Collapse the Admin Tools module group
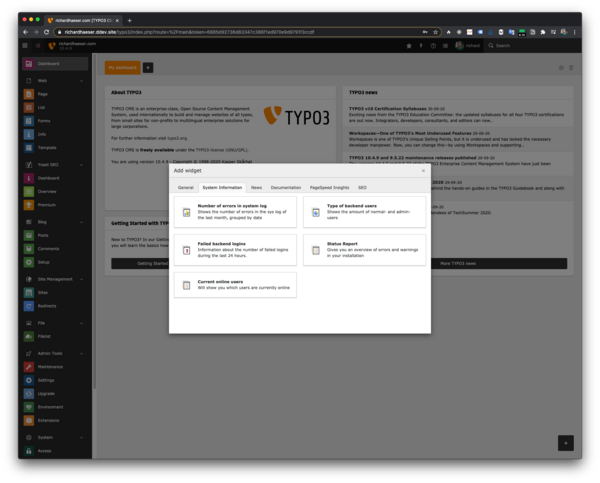The height and width of the screenshot is (483, 600). (x=82, y=353)
